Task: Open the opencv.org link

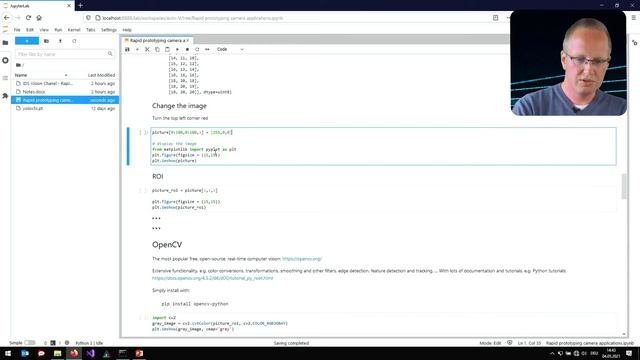Action: (302, 259)
